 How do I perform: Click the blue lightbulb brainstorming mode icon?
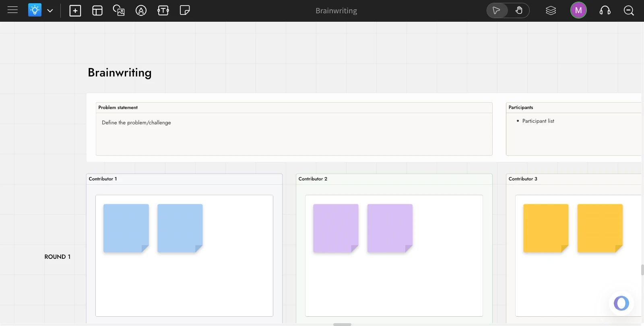[35, 10]
